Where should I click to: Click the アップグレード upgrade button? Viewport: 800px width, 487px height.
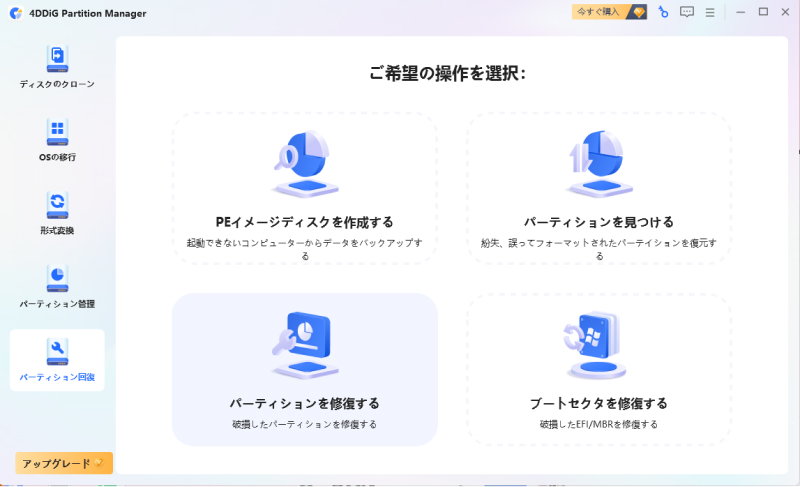[64, 463]
